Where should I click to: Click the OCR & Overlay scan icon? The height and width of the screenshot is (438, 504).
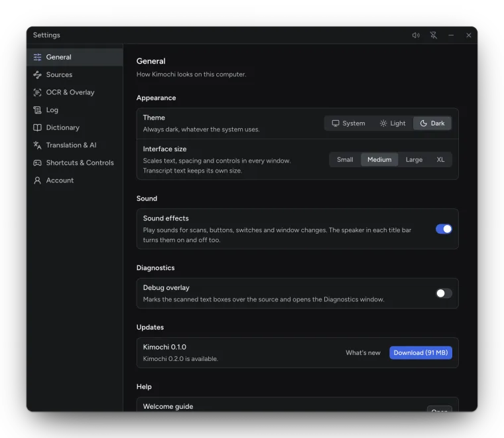tap(37, 93)
